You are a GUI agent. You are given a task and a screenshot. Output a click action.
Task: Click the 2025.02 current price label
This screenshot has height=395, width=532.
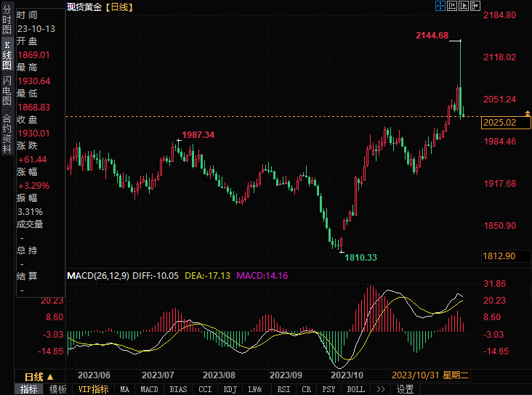pyautogui.click(x=501, y=123)
